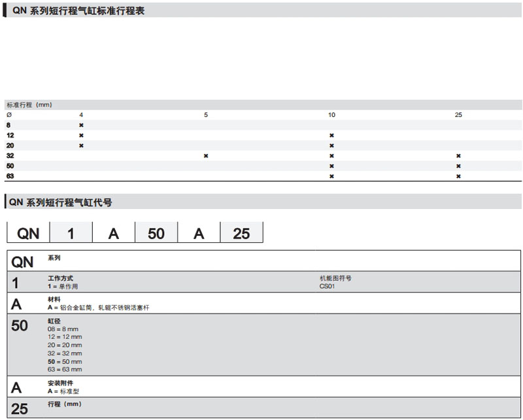The image size is (523, 420).
Task: Click the 'QN 系列短行程气缸代号' heading
Action: coord(61,202)
